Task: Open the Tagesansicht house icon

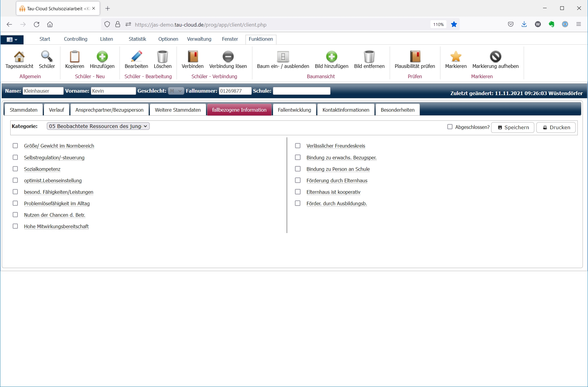Action: point(19,57)
